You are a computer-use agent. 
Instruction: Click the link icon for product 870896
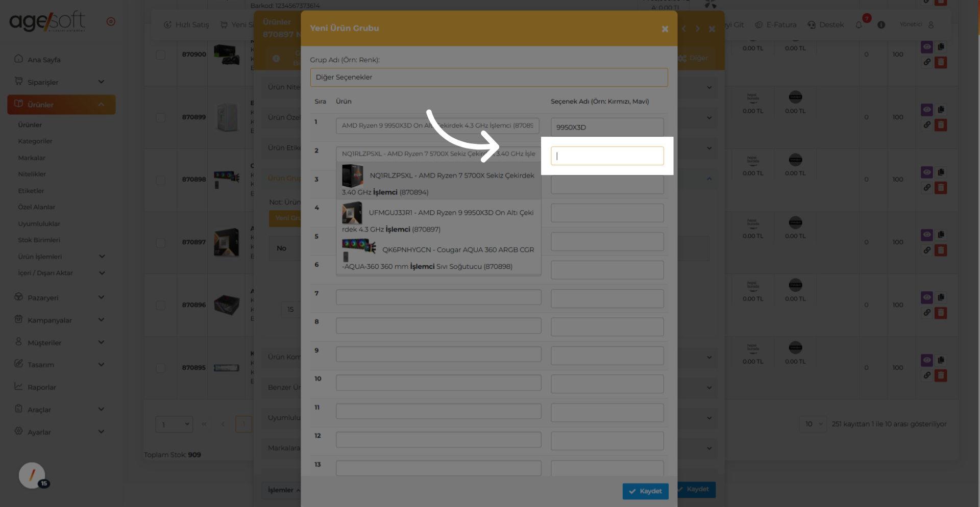(927, 313)
